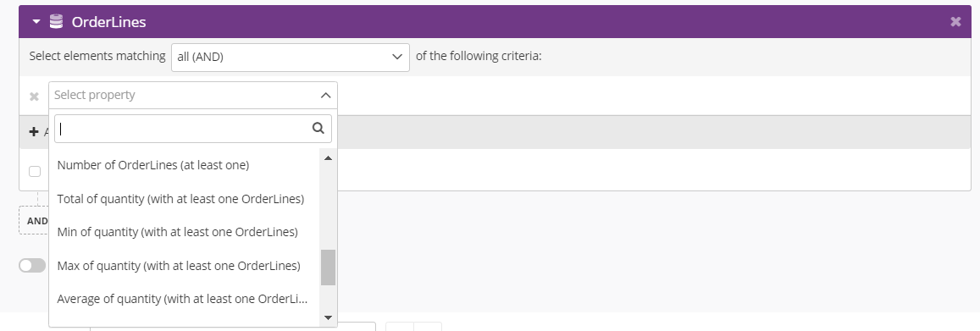This screenshot has width=980, height=331.
Task: Remove the criteria row with x icon
Action: [35, 97]
